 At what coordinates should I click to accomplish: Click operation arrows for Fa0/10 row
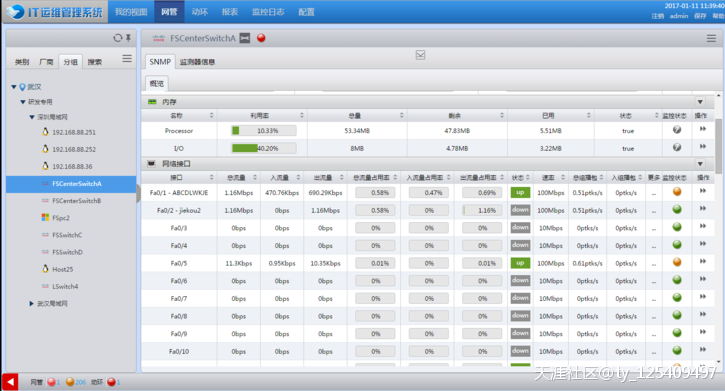tap(703, 350)
